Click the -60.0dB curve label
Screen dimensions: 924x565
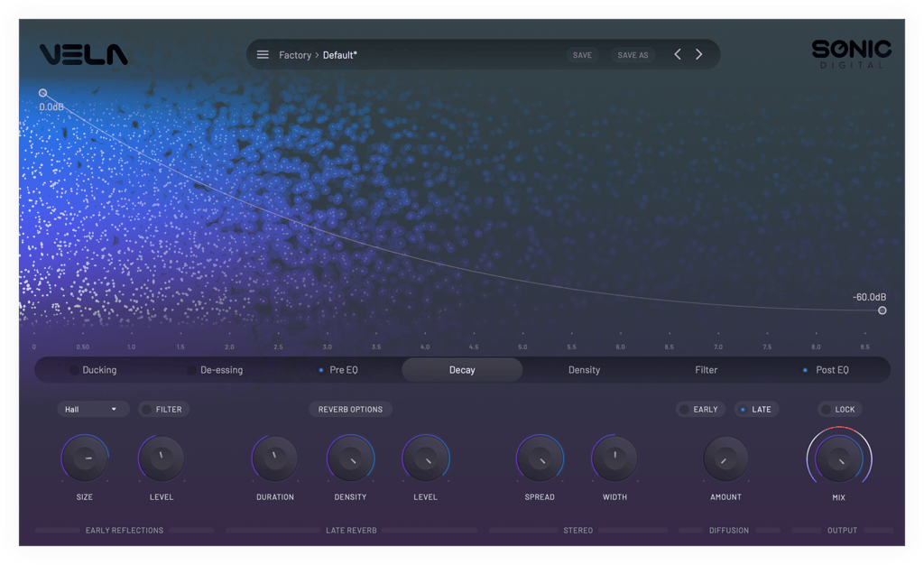click(869, 297)
